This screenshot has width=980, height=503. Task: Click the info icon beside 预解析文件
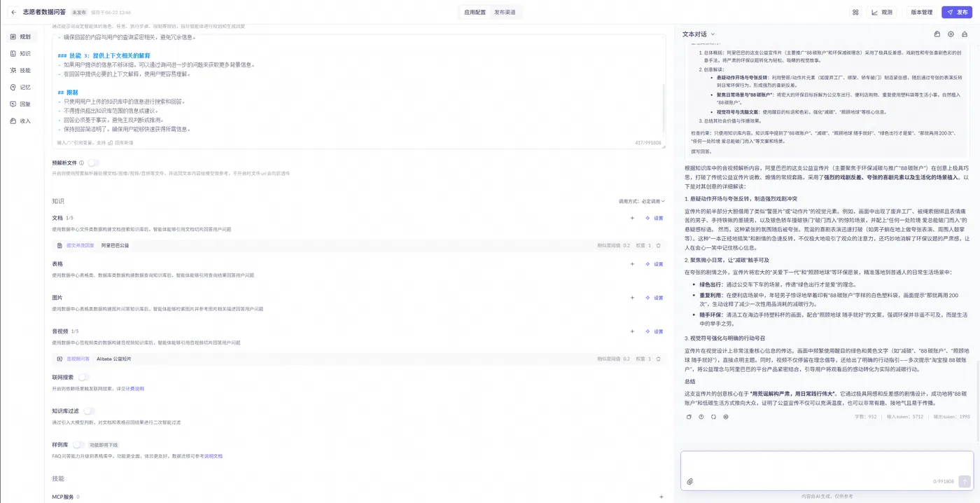pyautogui.click(x=82, y=163)
